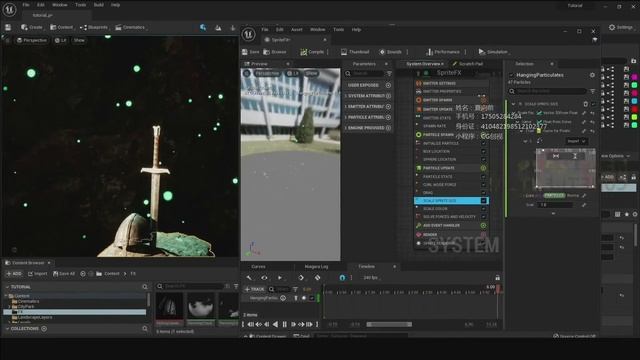Click Show in the Niagara preview
The image size is (640, 360).
tap(311, 73)
